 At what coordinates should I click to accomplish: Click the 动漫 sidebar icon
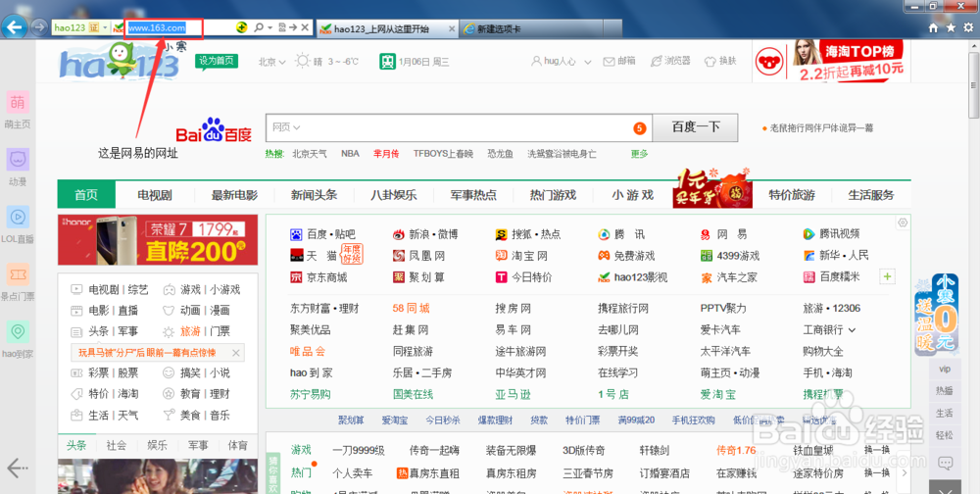(18, 159)
